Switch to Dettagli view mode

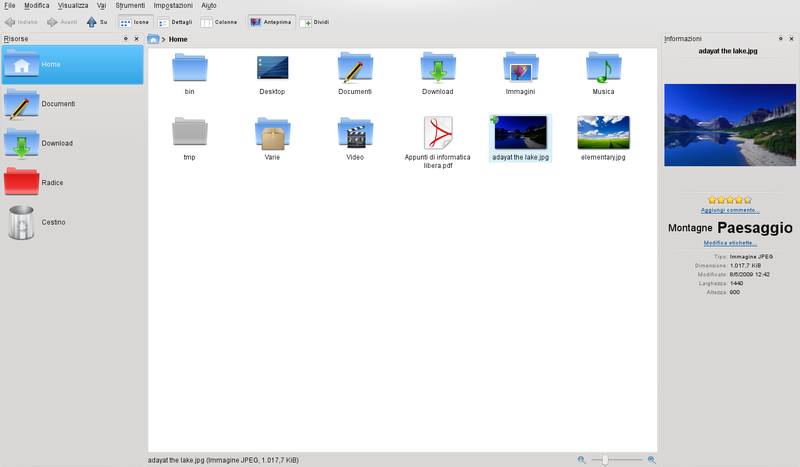pyautogui.click(x=175, y=21)
